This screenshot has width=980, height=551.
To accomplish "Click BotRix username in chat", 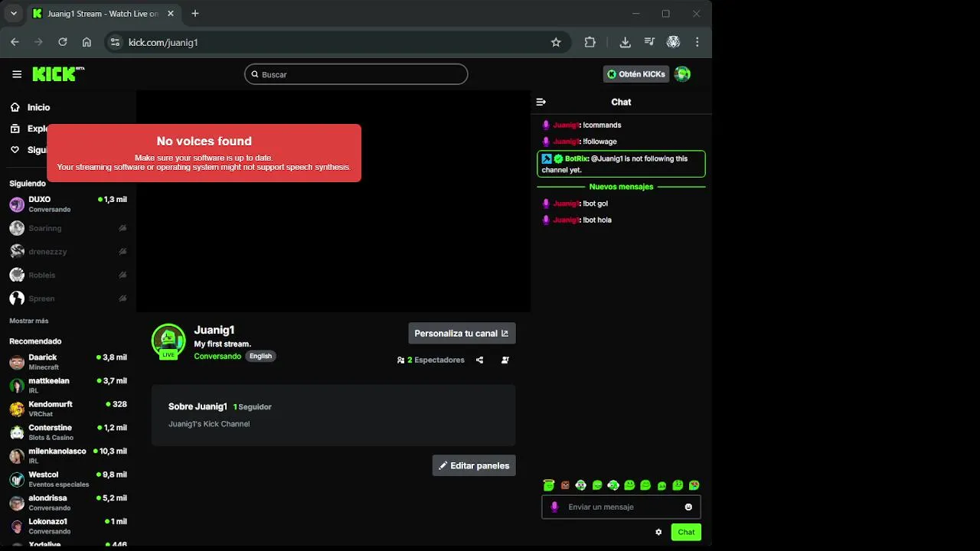I will point(576,159).
